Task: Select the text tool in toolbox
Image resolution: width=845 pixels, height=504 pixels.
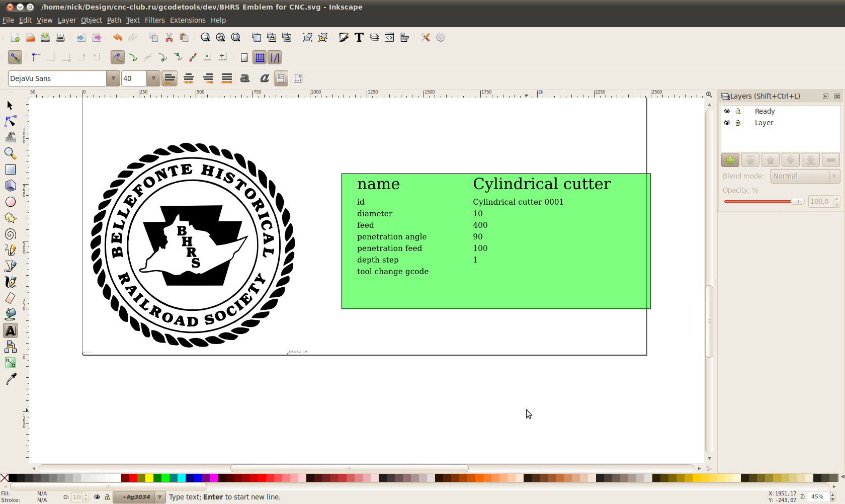Action: coord(10,330)
